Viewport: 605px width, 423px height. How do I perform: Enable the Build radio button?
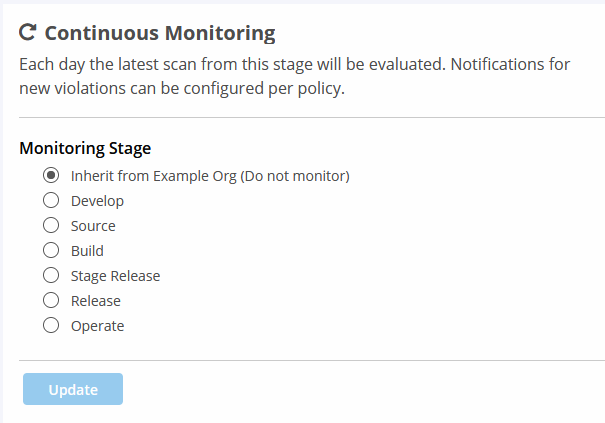(51, 250)
